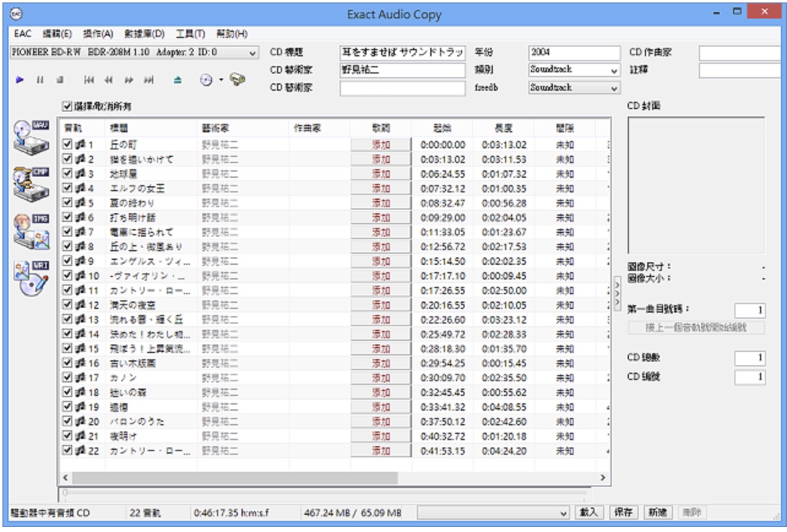The width and height of the screenshot is (787, 532).
Task: Click the music note icon for track 19
Action: [80, 407]
